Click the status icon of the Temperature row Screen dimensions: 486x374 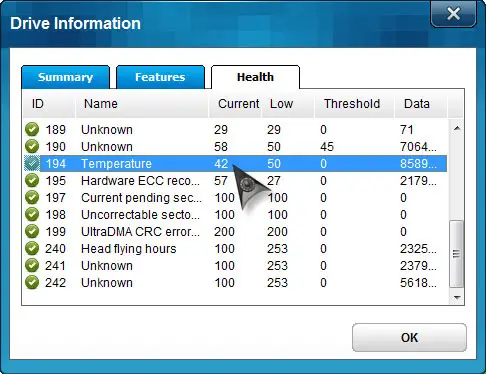(x=32, y=163)
